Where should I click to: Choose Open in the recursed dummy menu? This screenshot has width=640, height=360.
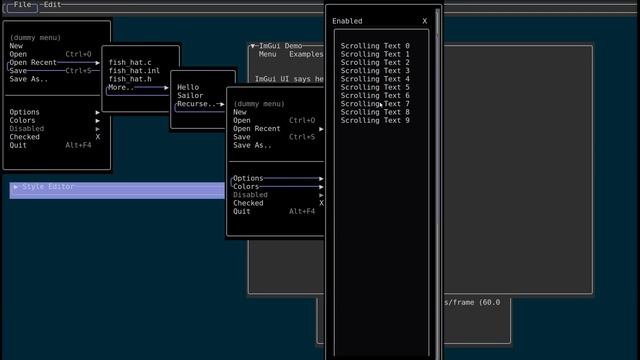[x=278, y=120]
